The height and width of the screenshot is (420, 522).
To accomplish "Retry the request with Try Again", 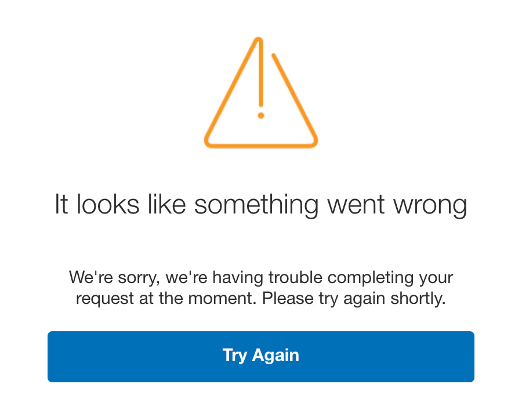I will coord(261,356).
